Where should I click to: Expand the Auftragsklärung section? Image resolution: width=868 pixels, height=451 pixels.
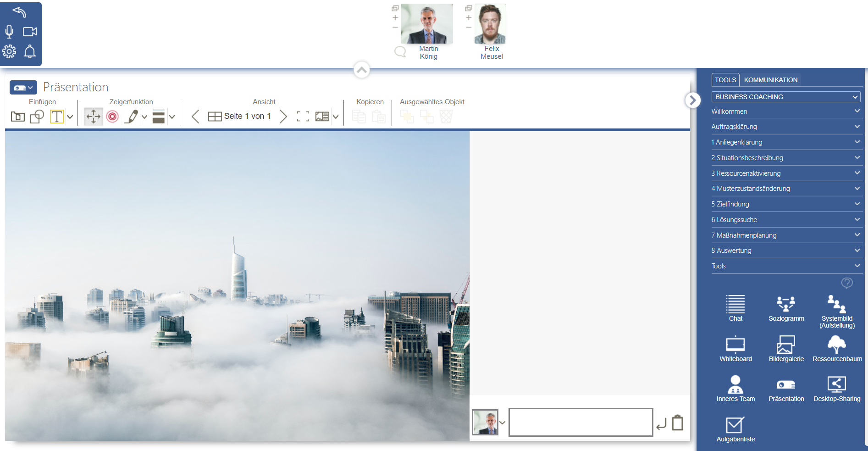click(786, 127)
